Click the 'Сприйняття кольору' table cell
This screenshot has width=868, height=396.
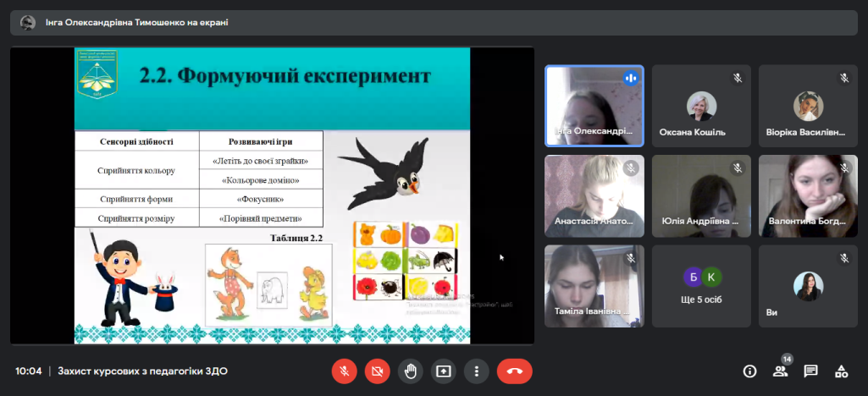(136, 170)
